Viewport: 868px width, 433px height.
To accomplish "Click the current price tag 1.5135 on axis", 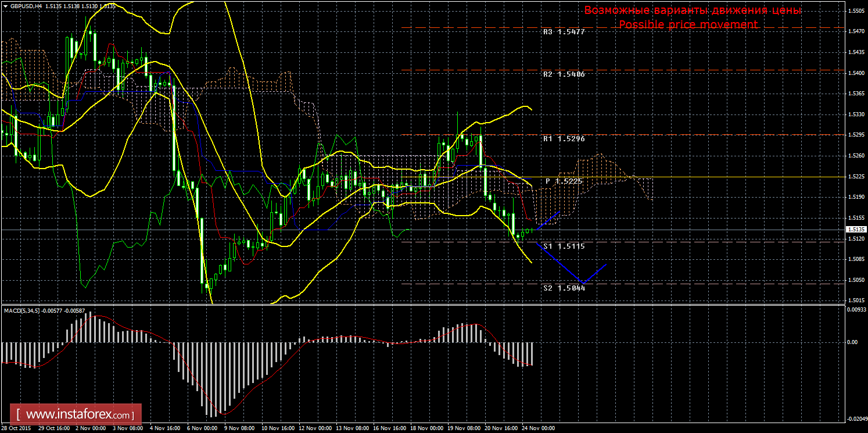I will [x=855, y=230].
